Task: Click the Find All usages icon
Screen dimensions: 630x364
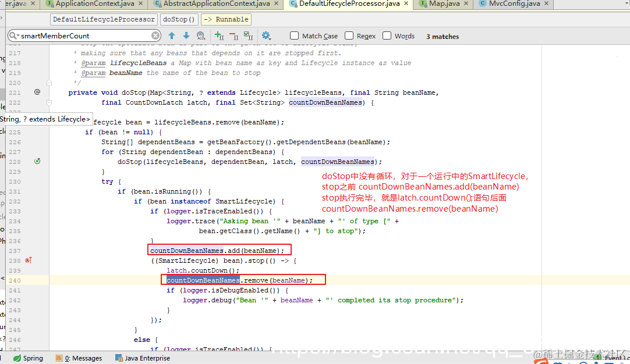Action: [201, 35]
